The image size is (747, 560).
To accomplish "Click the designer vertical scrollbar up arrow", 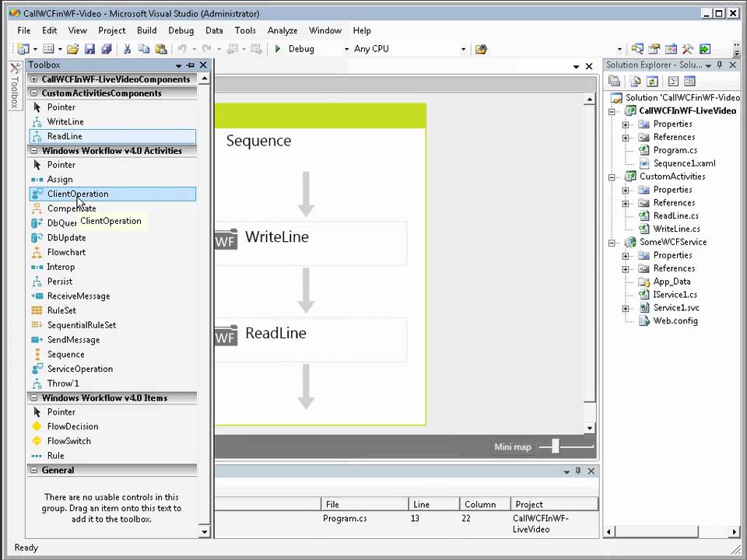I will click(x=590, y=100).
